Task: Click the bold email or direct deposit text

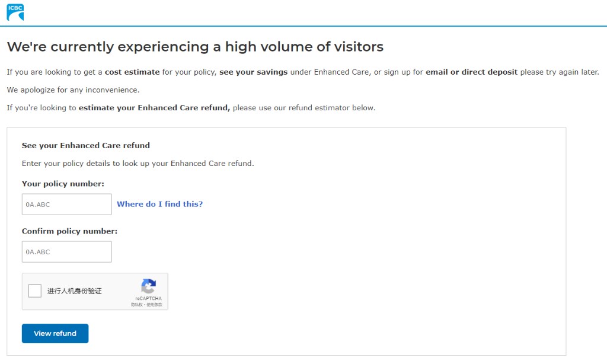Action: pyautogui.click(x=471, y=72)
